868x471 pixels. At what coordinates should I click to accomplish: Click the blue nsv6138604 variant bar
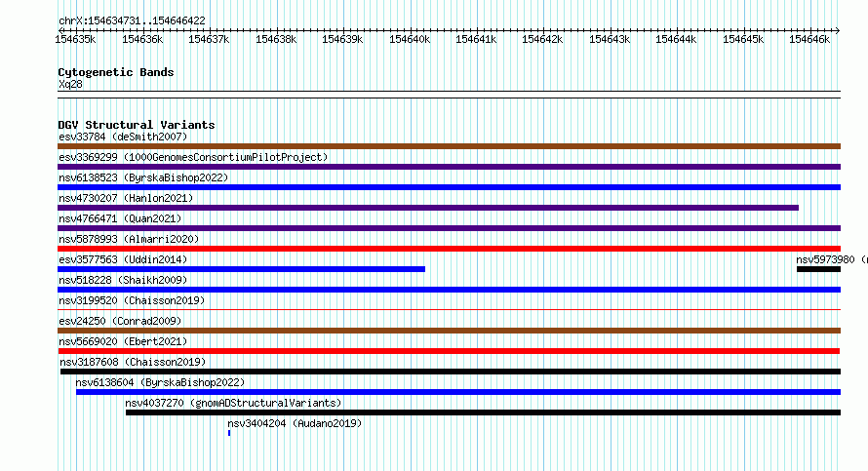pyautogui.click(x=458, y=392)
